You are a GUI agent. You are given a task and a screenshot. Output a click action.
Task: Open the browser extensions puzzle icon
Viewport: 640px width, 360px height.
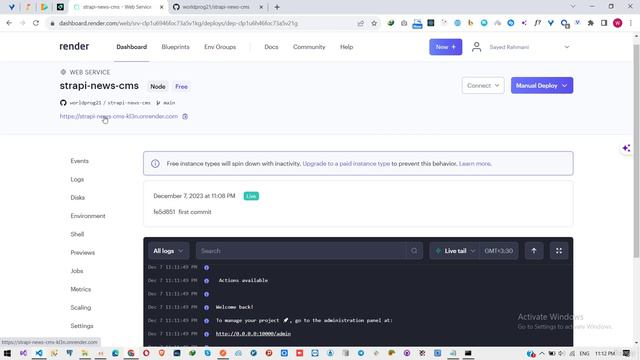click(590, 23)
